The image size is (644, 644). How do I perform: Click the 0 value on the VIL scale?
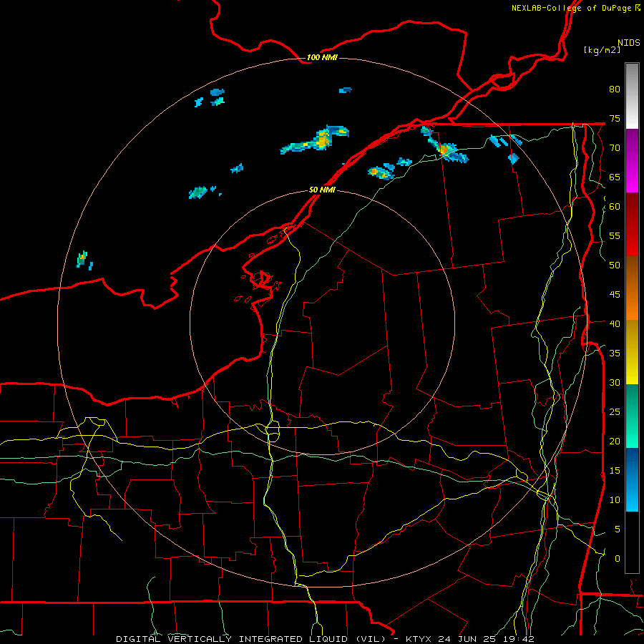click(618, 559)
